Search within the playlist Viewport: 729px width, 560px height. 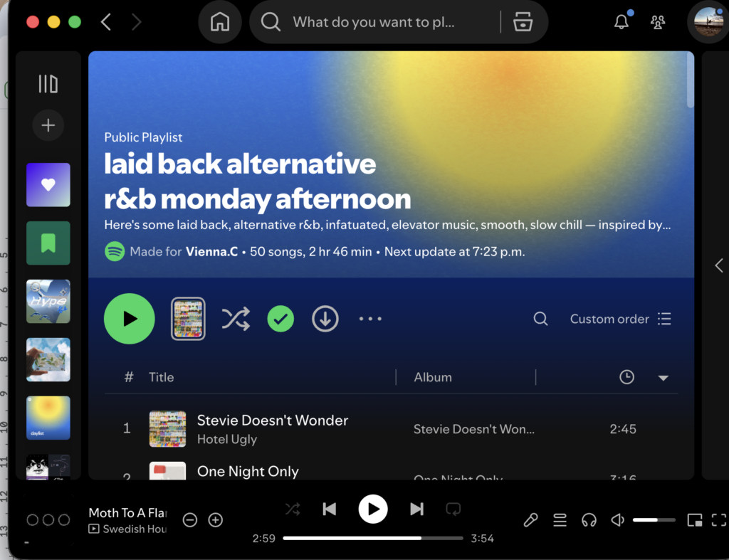(540, 319)
